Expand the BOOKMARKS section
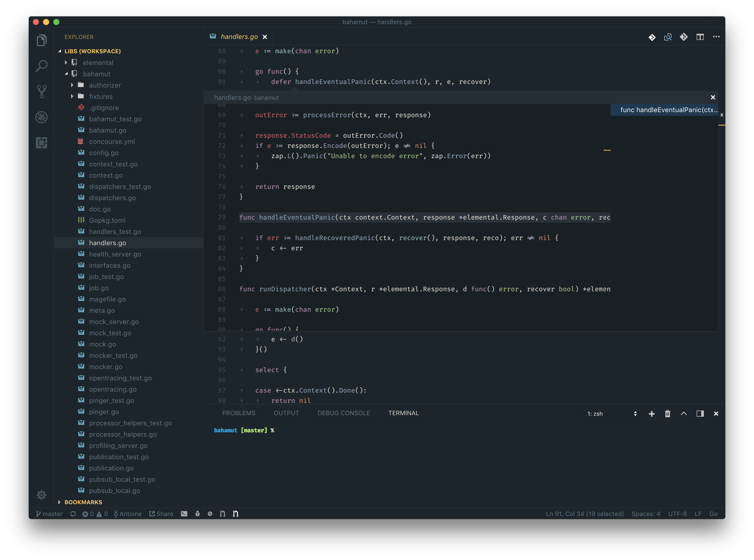Image resolution: width=754 pixels, height=560 pixels. [x=83, y=502]
